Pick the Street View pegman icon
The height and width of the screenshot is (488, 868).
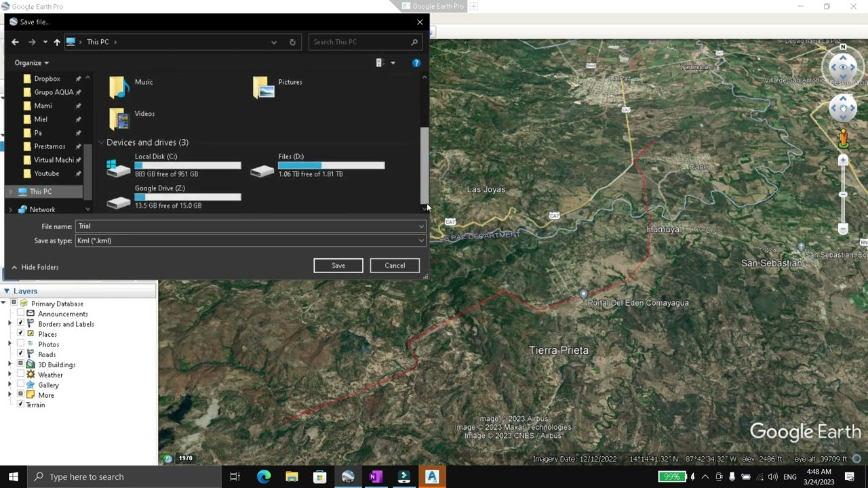[844, 138]
